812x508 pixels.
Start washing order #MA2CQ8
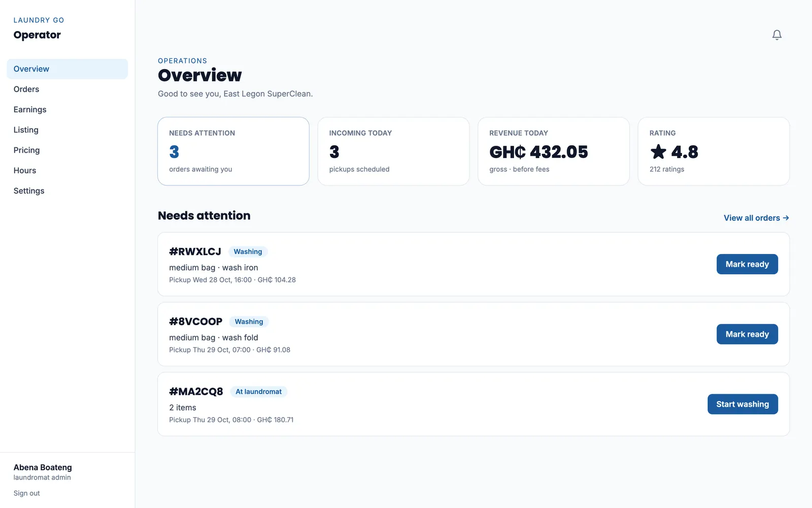click(742, 404)
